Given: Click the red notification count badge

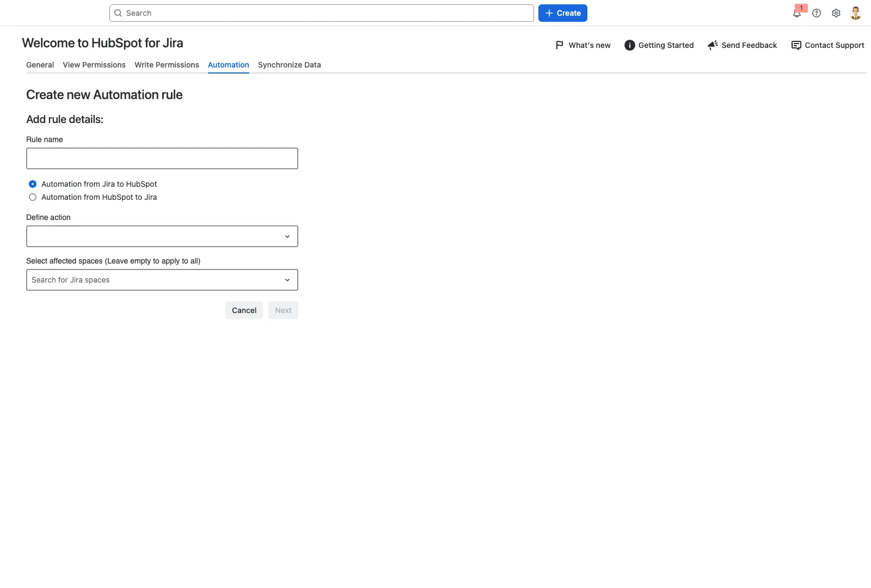Looking at the screenshot, I should [x=801, y=8].
